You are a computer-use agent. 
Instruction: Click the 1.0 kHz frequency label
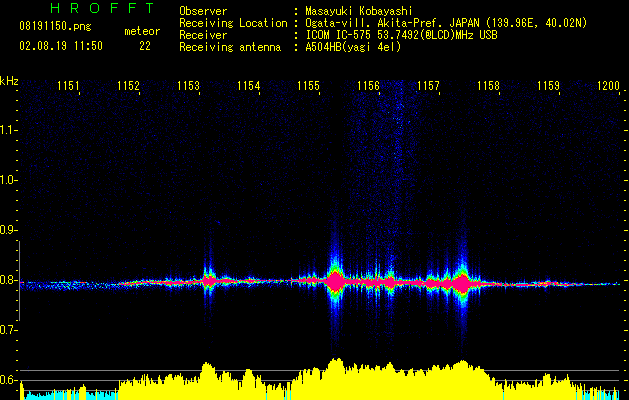(7, 180)
